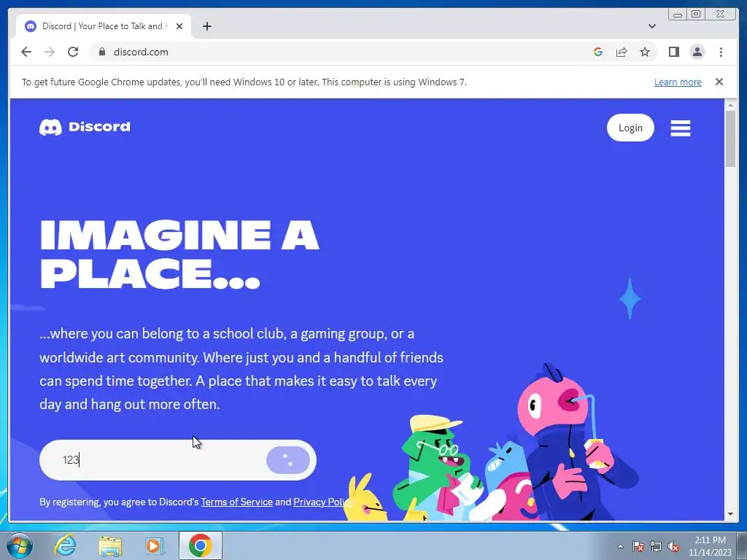Viewport: 747px width, 560px height.
Task: Open Terms of Service link
Action: (x=237, y=502)
